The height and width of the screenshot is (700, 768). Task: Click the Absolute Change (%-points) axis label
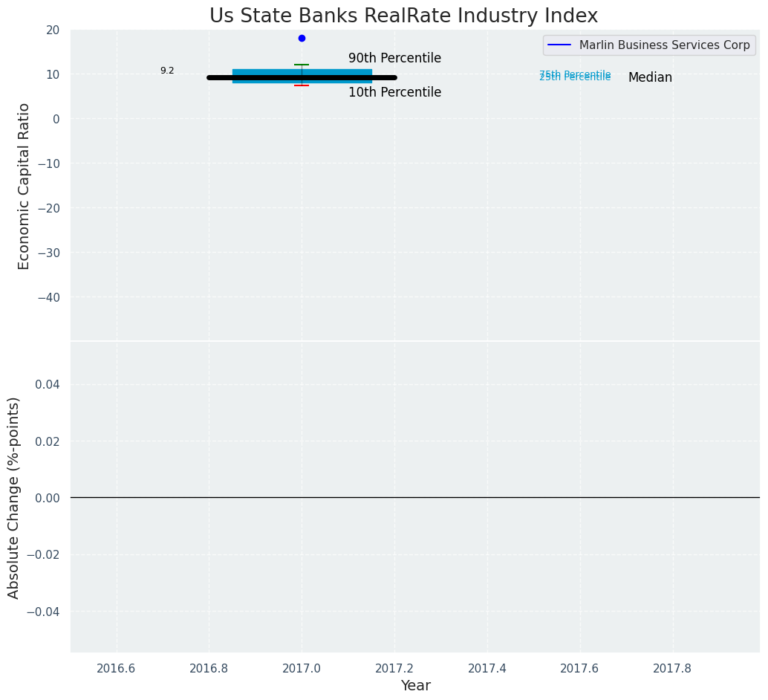coord(13,497)
